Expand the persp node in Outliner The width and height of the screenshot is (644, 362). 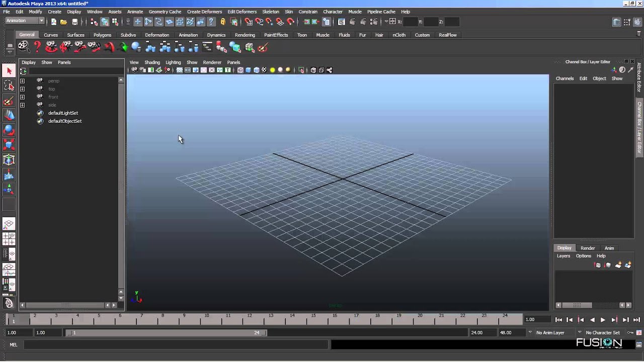22,81
